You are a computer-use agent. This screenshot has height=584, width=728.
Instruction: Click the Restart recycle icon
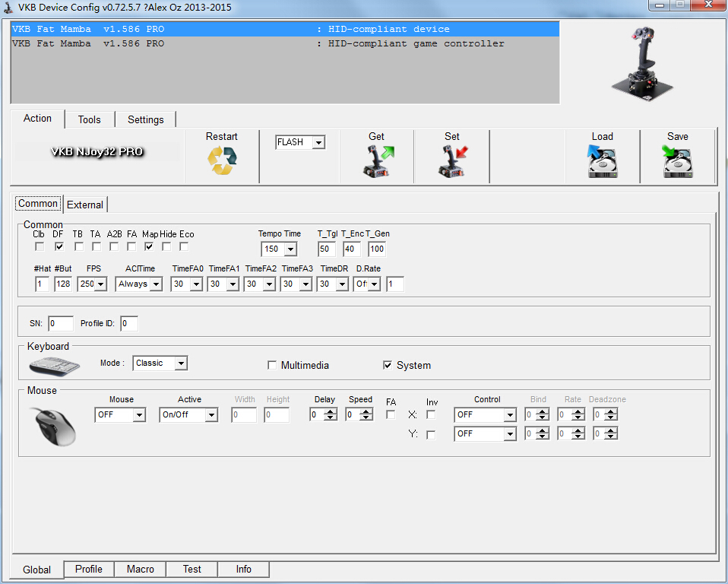(222, 160)
